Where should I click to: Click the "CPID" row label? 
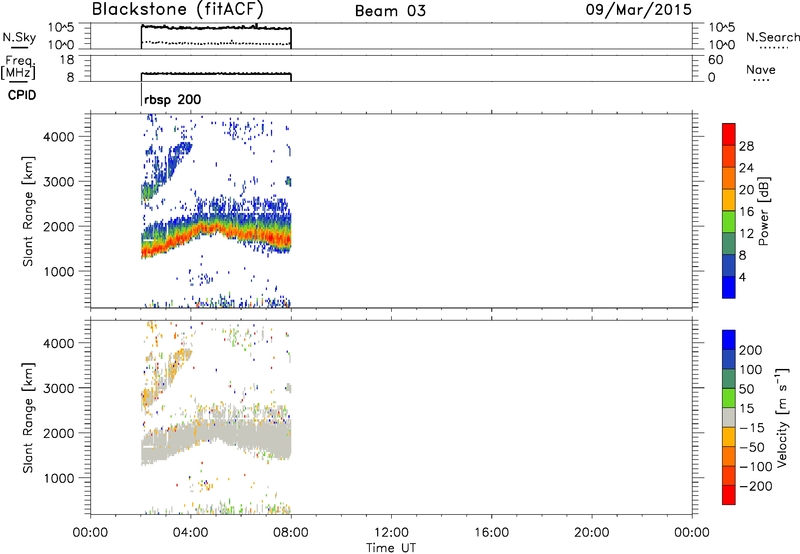22,95
